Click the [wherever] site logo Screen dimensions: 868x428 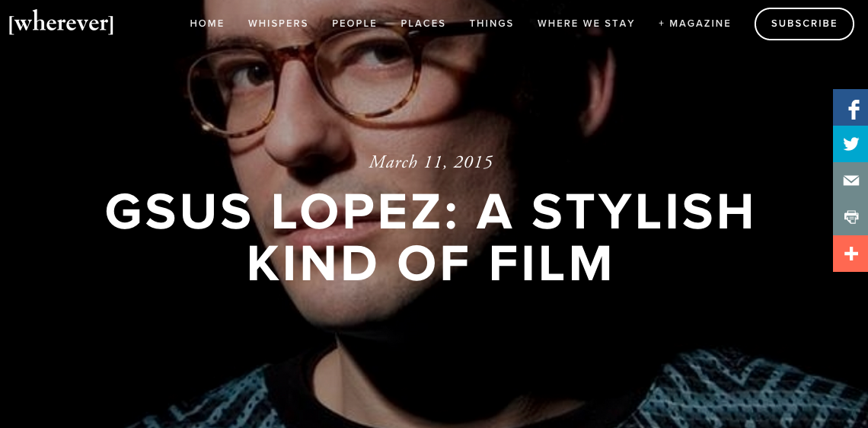tap(61, 24)
